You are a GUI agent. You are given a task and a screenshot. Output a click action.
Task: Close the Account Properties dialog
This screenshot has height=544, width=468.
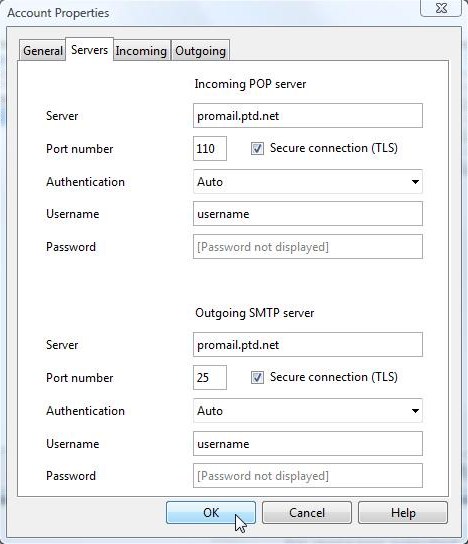[441, 8]
